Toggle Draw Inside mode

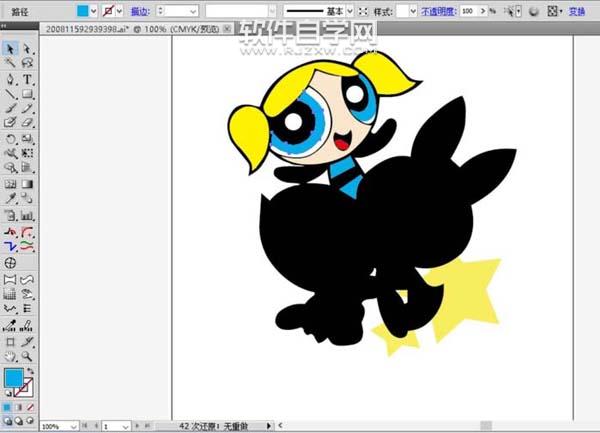(x=30, y=421)
